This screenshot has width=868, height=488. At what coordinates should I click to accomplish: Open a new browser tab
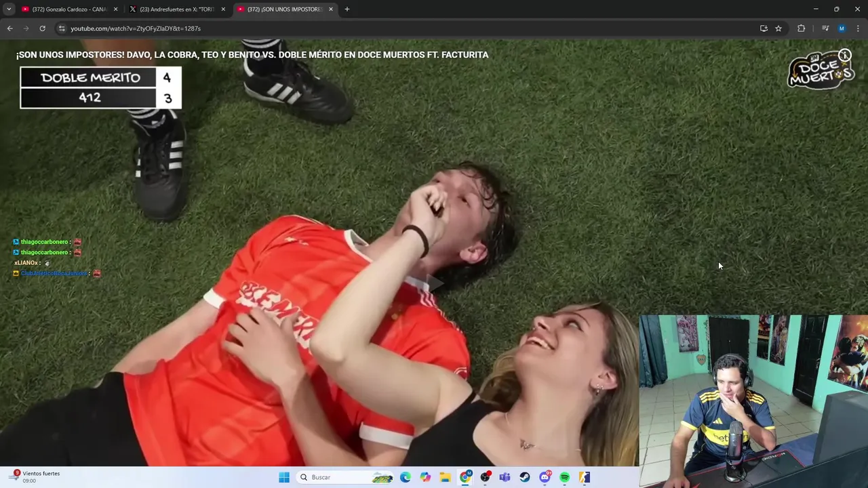pos(347,9)
